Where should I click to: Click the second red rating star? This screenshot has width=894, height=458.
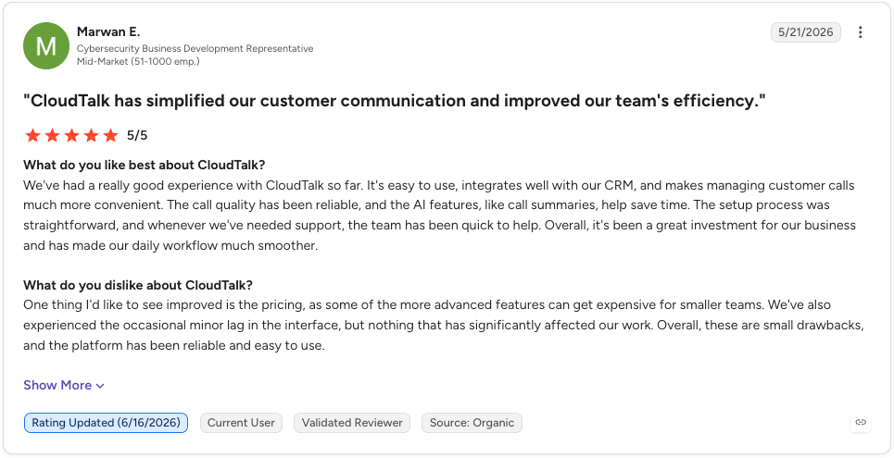[52, 135]
